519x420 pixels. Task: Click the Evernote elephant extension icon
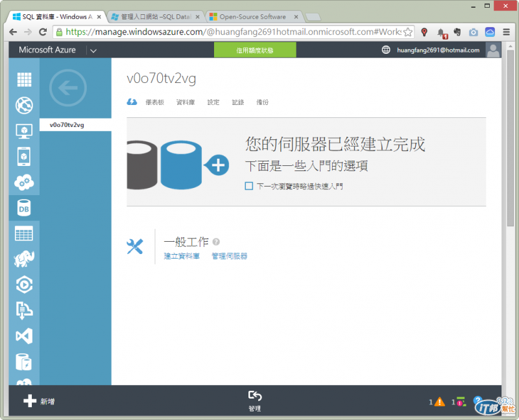[x=457, y=32]
